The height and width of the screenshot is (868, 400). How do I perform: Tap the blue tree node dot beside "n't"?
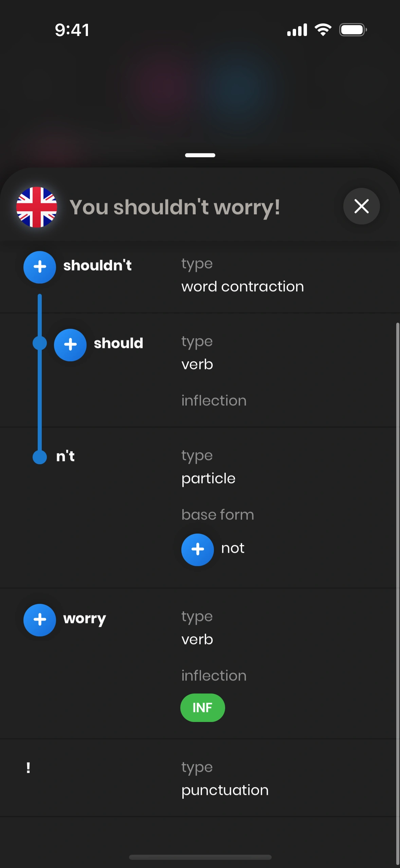[x=40, y=457]
